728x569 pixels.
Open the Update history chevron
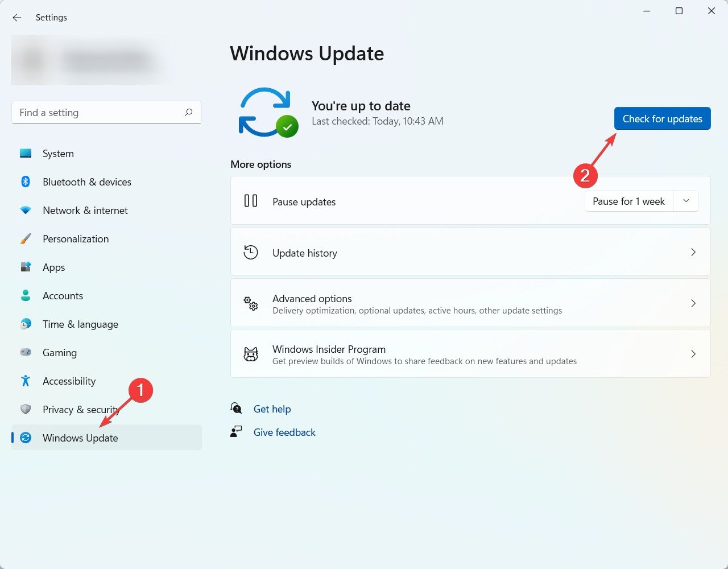693,252
